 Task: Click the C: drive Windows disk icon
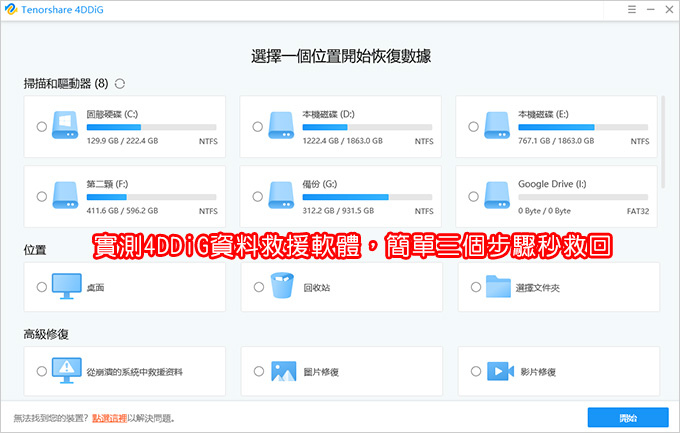pos(65,125)
